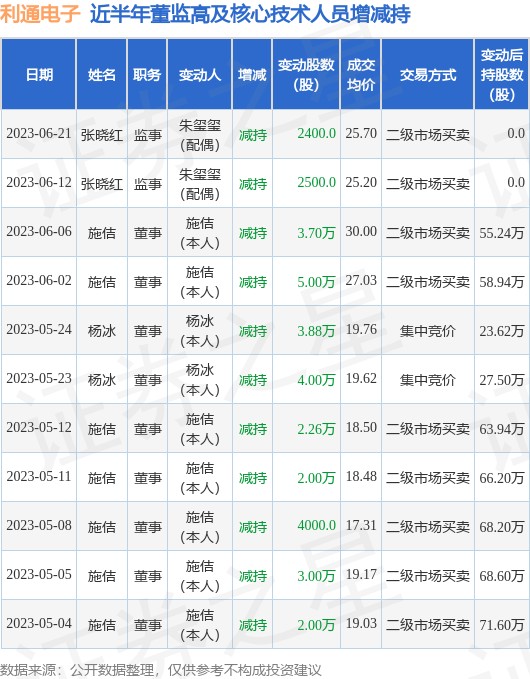The height and width of the screenshot is (679, 530).
Task: Click the date 2023-06-06
Action: pyautogui.click(x=39, y=232)
